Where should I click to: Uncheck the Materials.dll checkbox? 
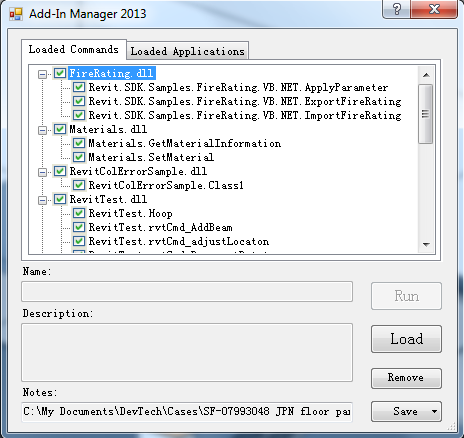pos(60,129)
